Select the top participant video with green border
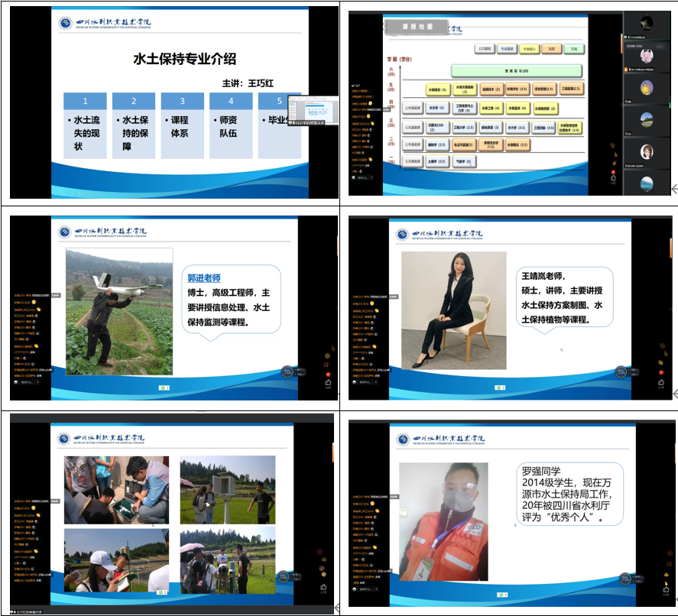Image resolution: width=678 pixels, height=616 pixels. 647,21
